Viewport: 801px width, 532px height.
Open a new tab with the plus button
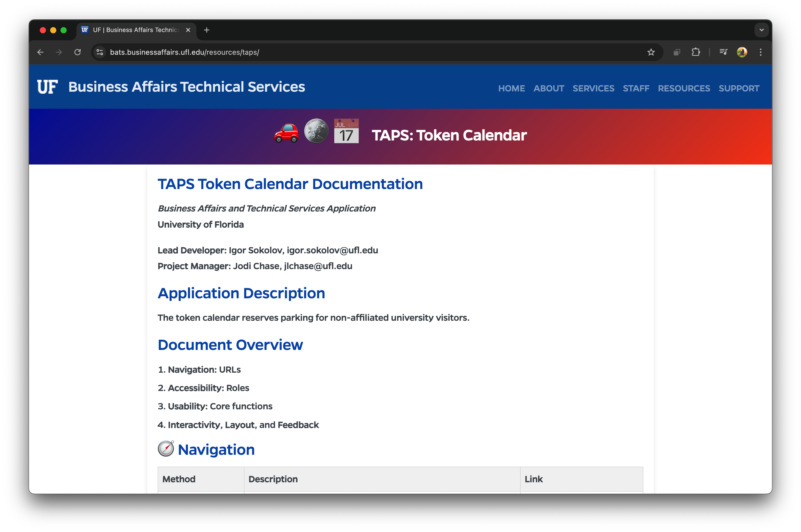tap(207, 30)
